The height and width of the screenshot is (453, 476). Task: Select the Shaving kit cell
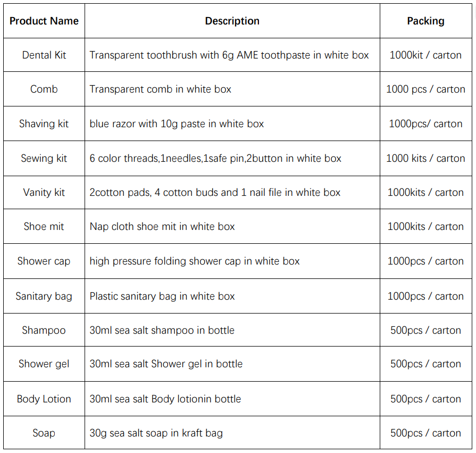44,123
